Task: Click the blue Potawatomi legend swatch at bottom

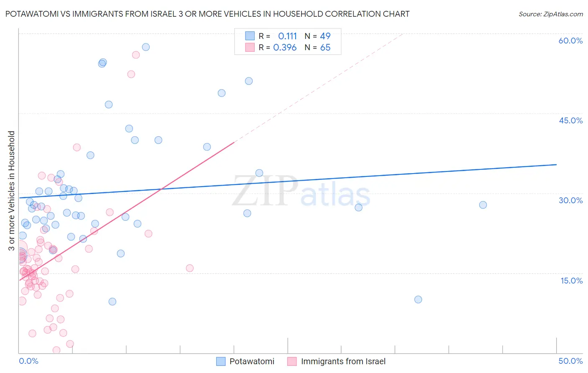Action: 221,361
